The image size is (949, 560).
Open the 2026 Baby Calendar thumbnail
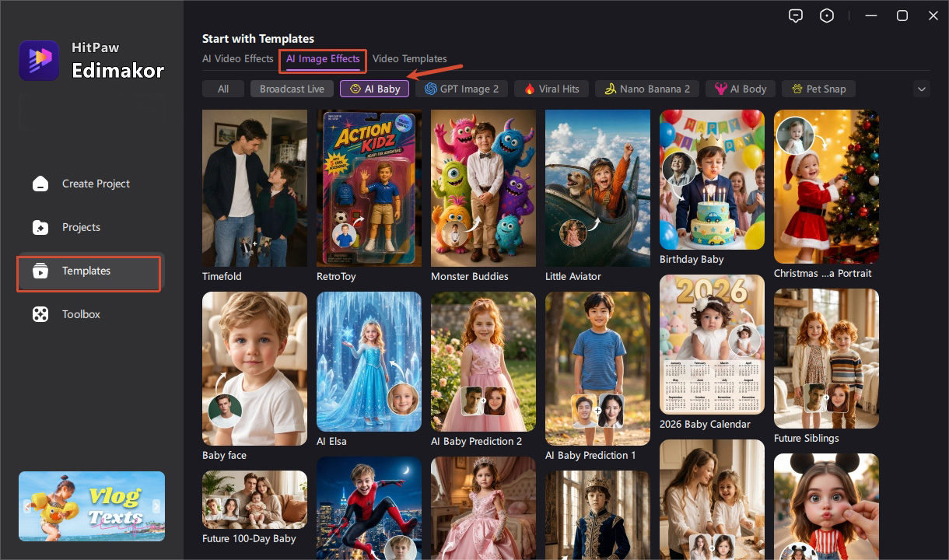coord(712,345)
